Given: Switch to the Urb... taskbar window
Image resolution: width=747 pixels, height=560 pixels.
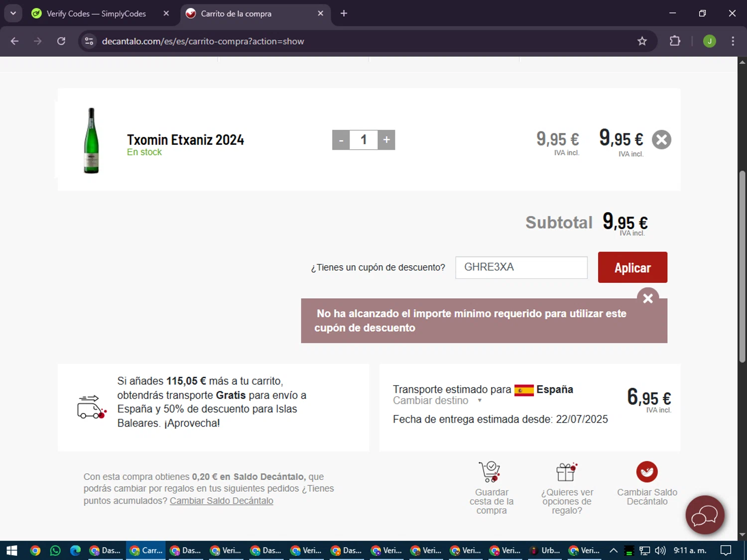Looking at the screenshot, I should tap(545, 551).
